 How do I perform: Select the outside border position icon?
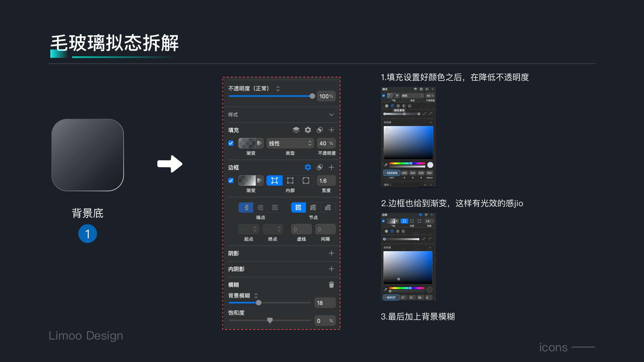point(306,181)
